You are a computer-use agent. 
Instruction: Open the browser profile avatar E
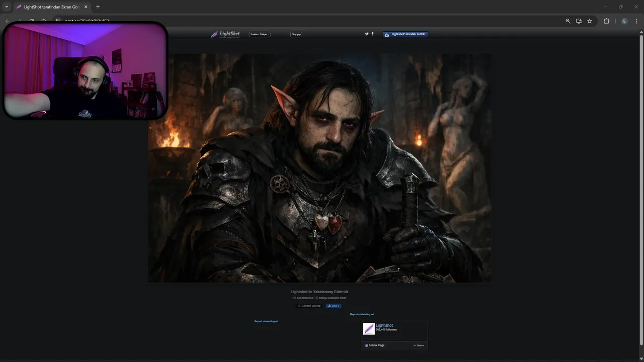624,21
